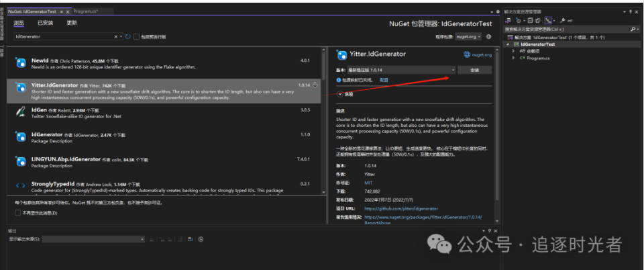Select the NewId package row

[164, 63]
